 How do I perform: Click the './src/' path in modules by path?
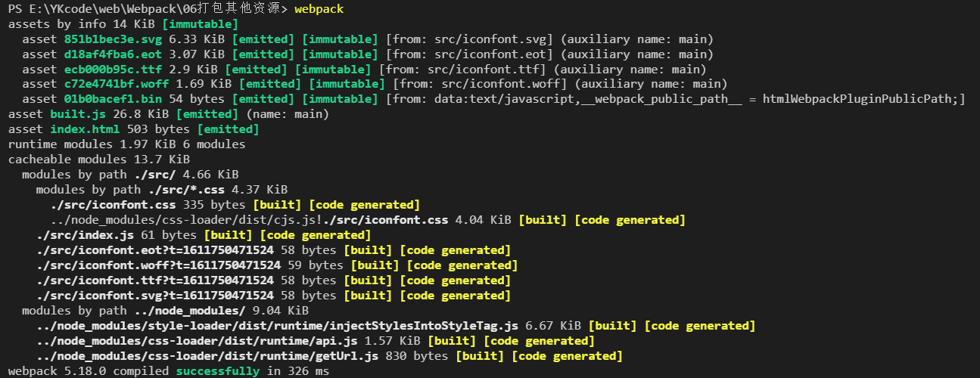tap(155, 175)
